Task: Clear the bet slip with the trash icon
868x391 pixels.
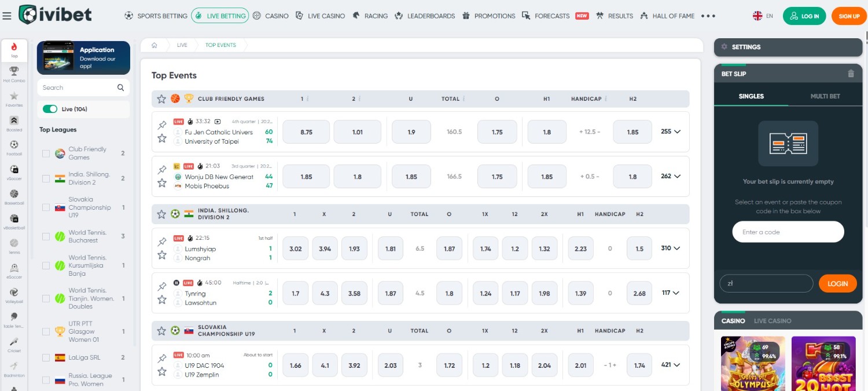Action: point(851,74)
